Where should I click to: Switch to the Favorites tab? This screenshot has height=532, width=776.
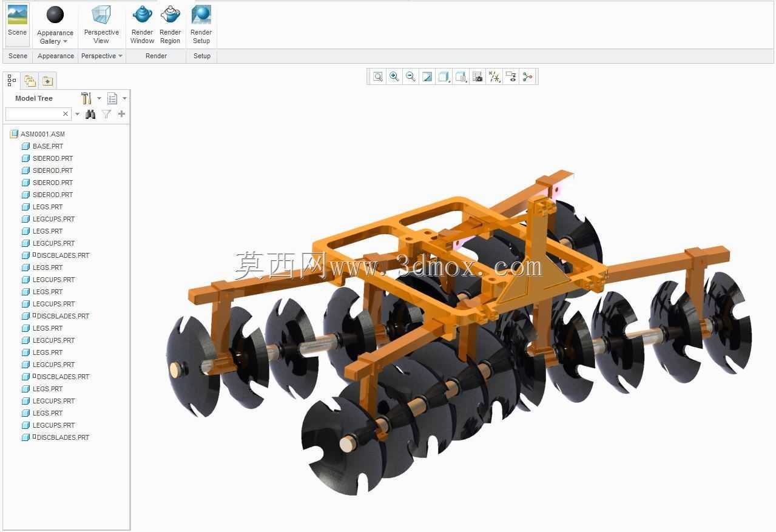pos(47,81)
